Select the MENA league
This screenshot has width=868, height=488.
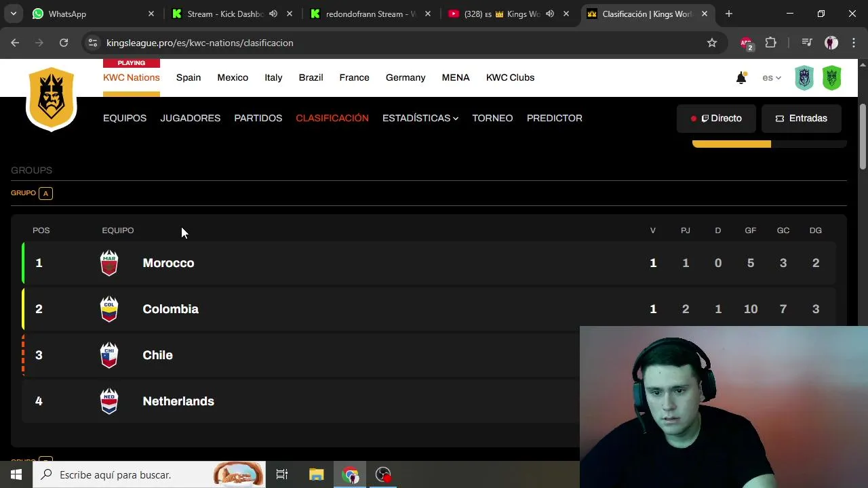point(456,77)
